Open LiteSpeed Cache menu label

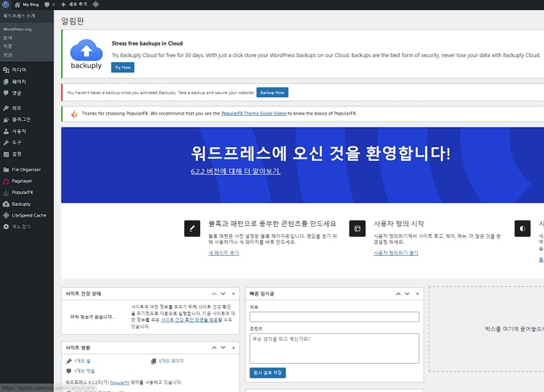tap(29, 216)
